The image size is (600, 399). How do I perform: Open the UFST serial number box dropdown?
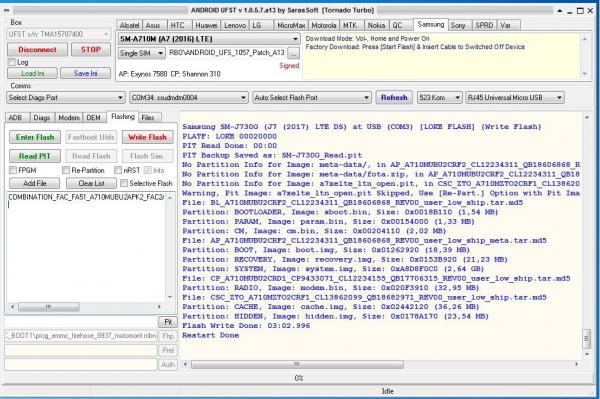tap(59, 34)
